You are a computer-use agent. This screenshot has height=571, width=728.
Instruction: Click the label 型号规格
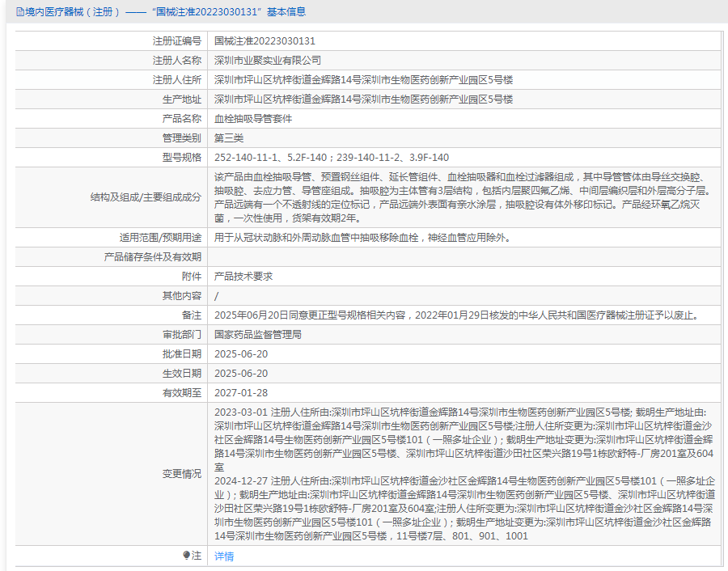181,158
